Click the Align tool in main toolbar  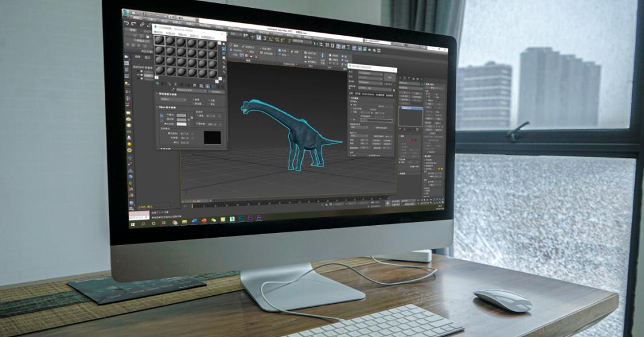tap(321, 44)
